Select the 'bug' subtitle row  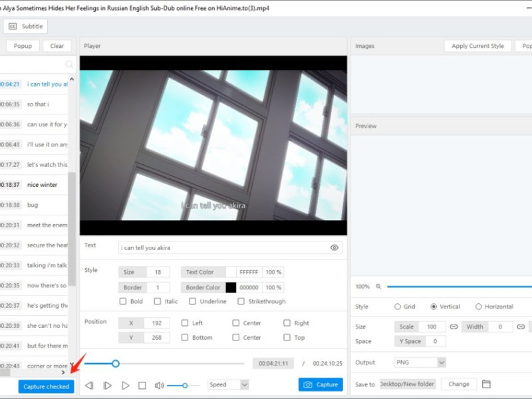point(34,205)
